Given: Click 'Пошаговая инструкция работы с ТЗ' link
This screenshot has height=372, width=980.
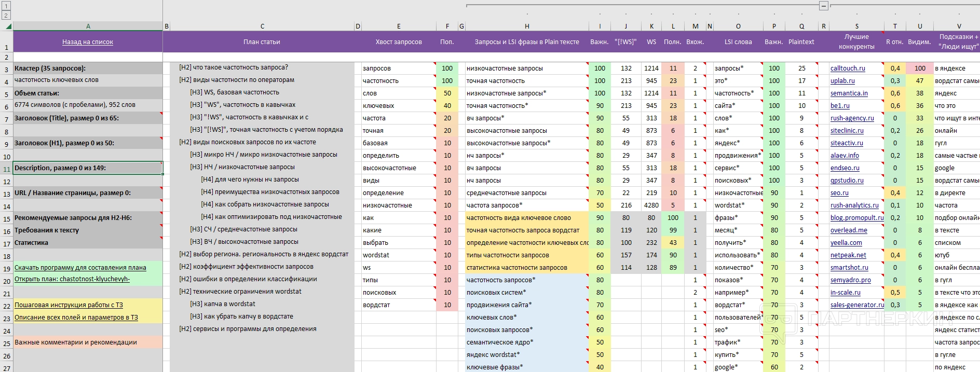Looking at the screenshot, I should (x=69, y=305).
